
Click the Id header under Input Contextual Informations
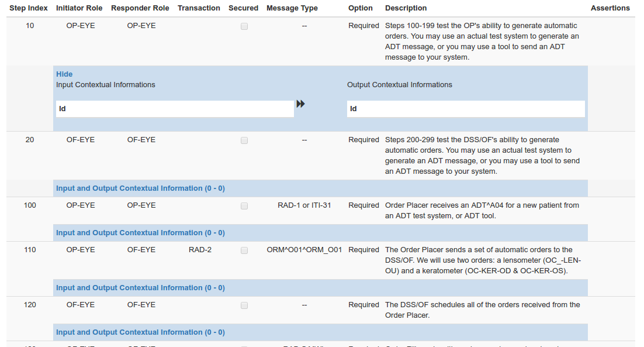pyautogui.click(x=63, y=109)
